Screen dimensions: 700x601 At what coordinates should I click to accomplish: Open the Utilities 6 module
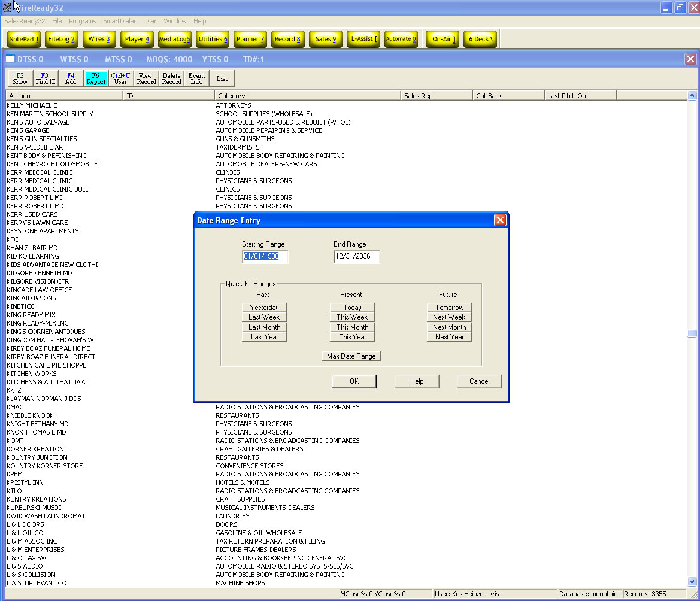pos(213,39)
